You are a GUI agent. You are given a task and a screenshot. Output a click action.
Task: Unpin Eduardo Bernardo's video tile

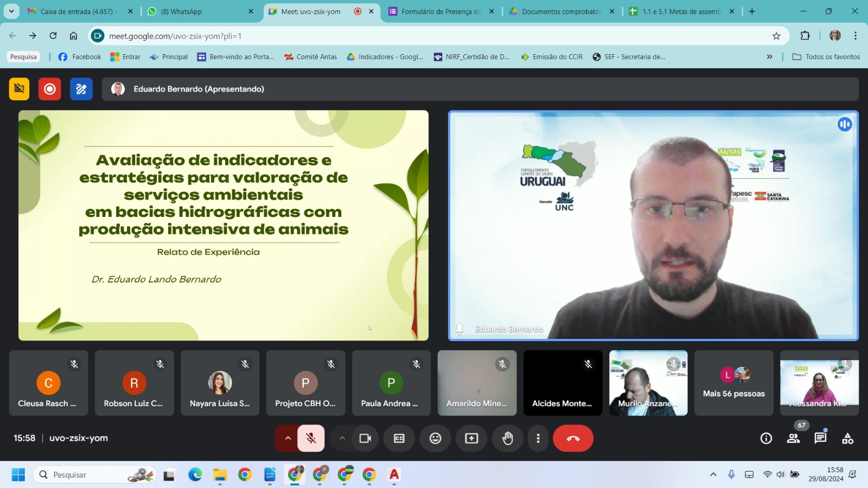point(459,329)
